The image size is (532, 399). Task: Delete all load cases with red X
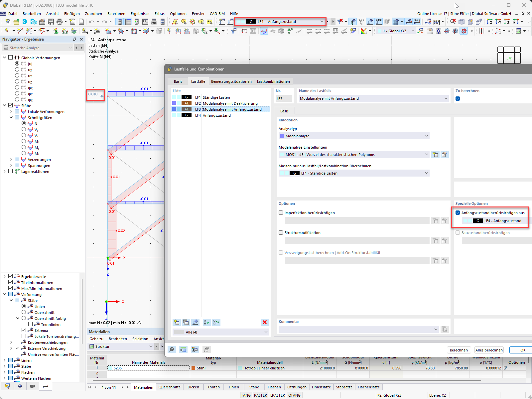pos(265,322)
